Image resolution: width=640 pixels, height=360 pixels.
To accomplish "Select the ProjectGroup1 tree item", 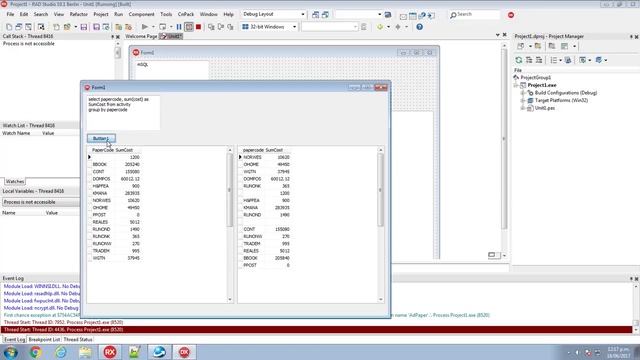I will (x=536, y=78).
